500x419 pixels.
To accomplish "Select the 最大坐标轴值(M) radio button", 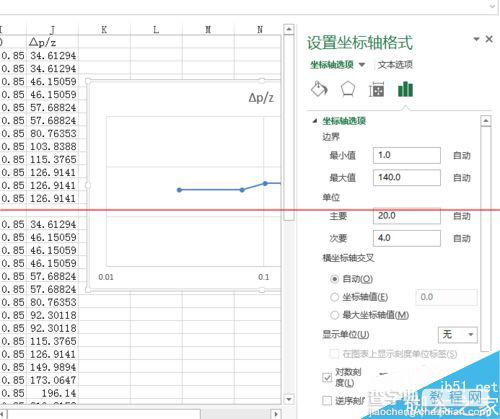I will tap(334, 315).
